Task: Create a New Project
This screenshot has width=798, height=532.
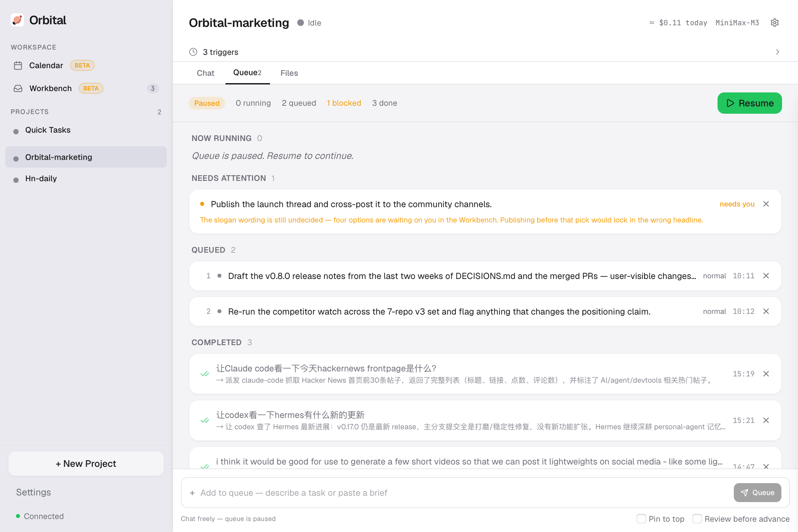Action: 86,464
